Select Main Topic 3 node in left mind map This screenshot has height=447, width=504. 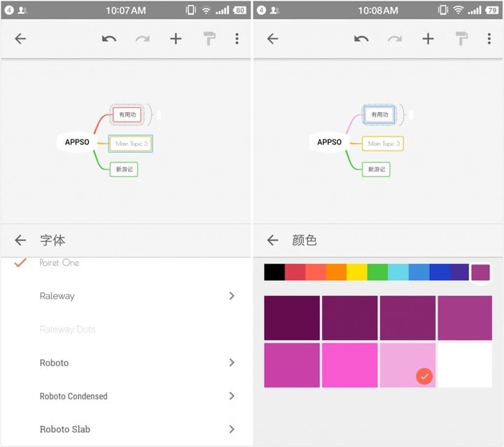point(131,144)
